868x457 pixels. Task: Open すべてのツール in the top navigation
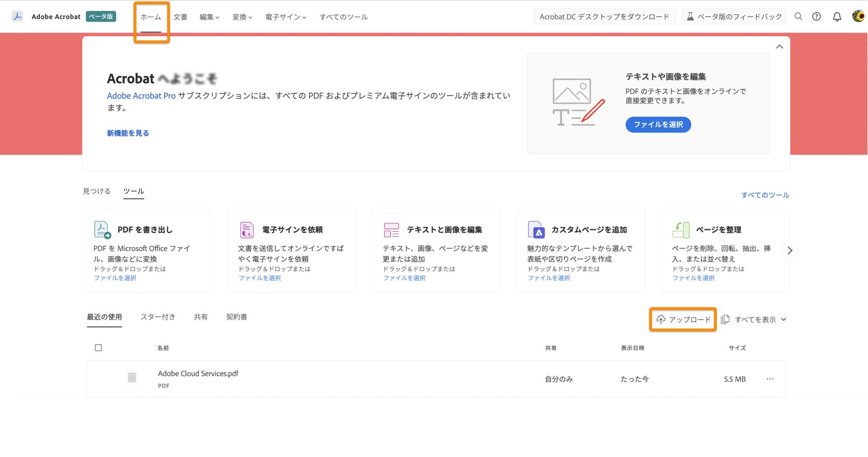coord(344,17)
